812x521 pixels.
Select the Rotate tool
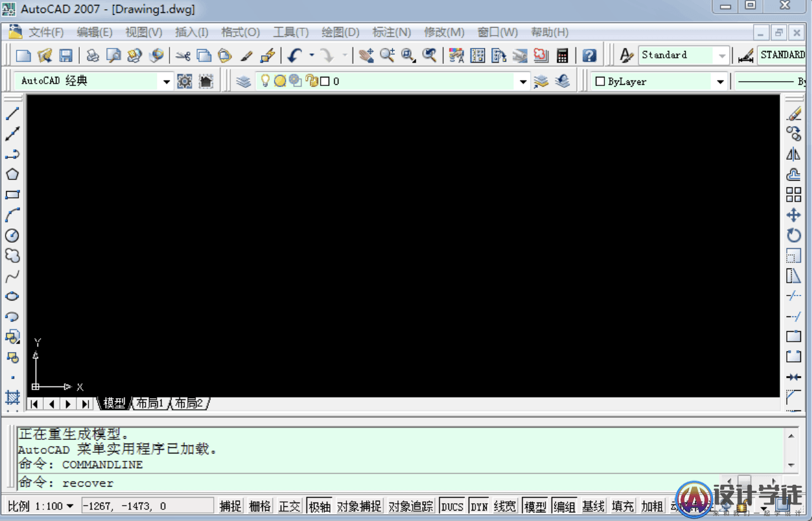point(794,235)
